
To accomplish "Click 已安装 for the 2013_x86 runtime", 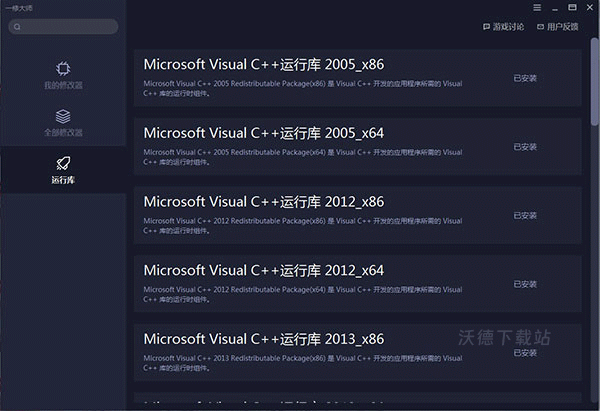I will pos(525,353).
